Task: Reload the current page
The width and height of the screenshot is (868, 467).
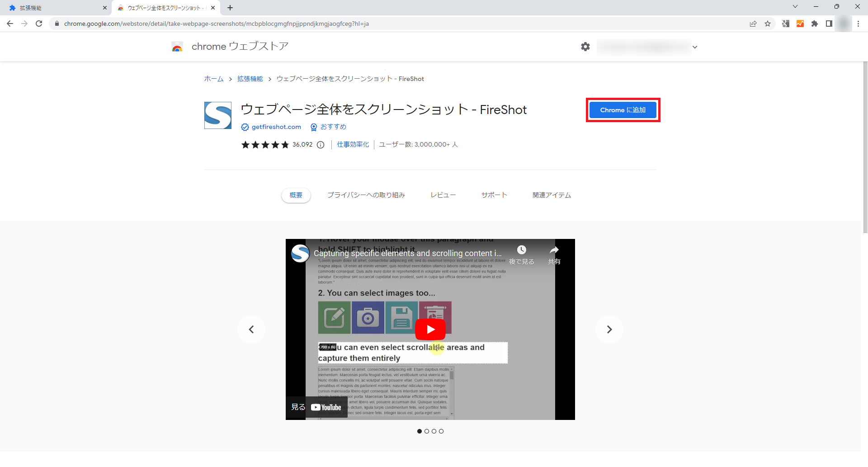Action: coord(39,24)
